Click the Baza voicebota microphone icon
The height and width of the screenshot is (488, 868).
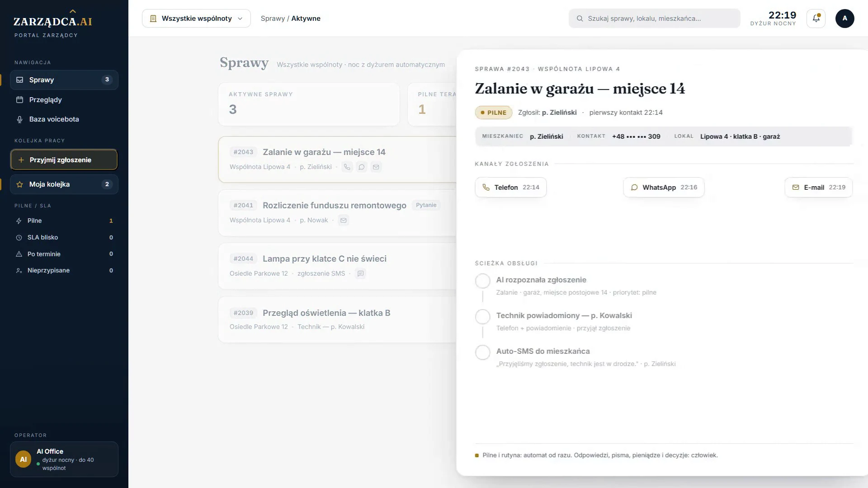coord(19,119)
